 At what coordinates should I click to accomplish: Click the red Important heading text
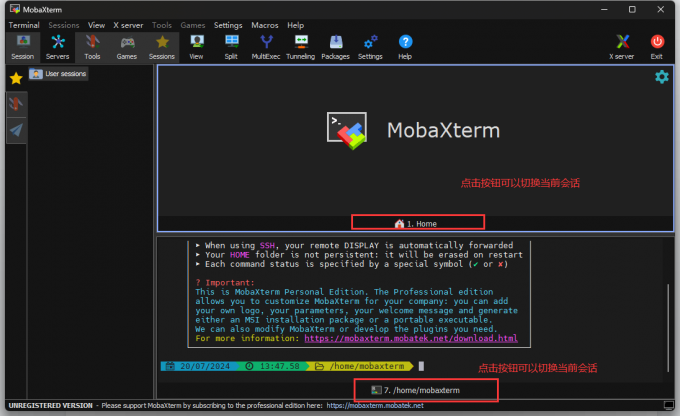point(225,283)
